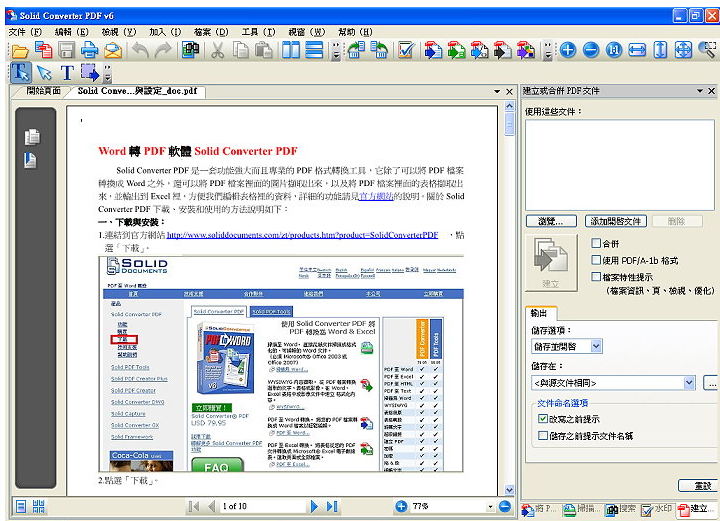
Task: Open a file with the folder icon
Action: coord(20,50)
